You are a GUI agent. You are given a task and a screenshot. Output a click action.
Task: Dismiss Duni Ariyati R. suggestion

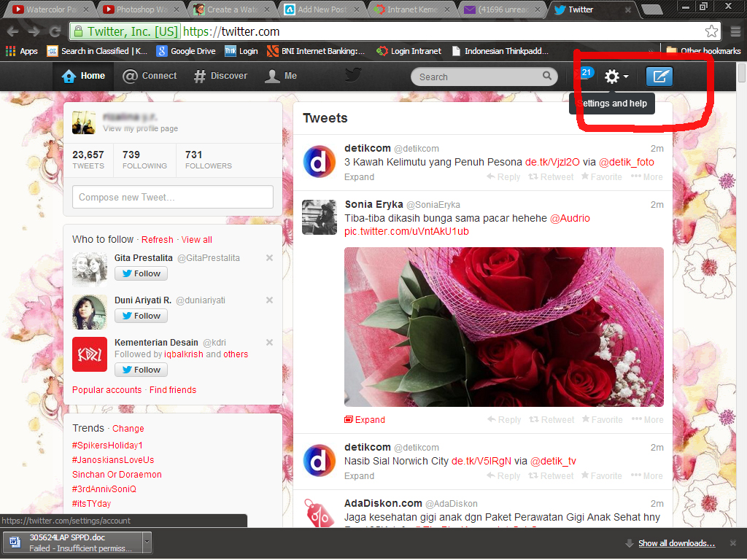(x=269, y=300)
